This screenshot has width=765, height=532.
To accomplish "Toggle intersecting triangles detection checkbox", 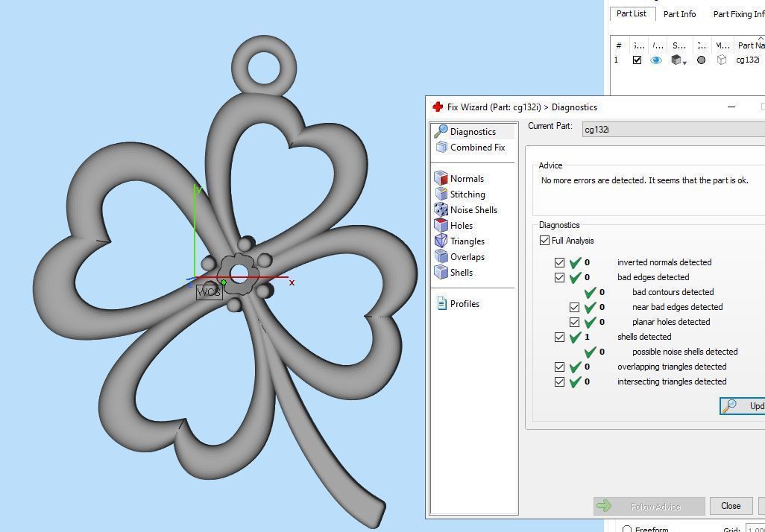I will [x=560, y=381].
